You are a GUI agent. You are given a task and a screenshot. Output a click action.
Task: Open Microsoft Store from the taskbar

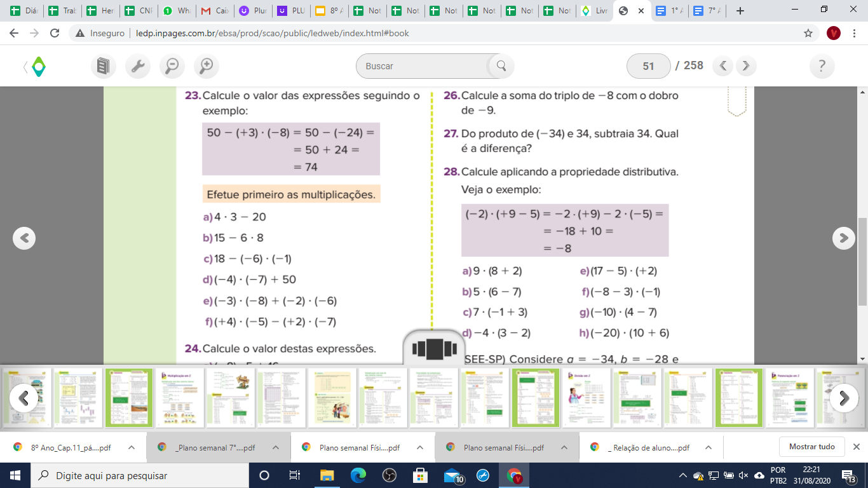pyautogui.click(x=420, y=475)
